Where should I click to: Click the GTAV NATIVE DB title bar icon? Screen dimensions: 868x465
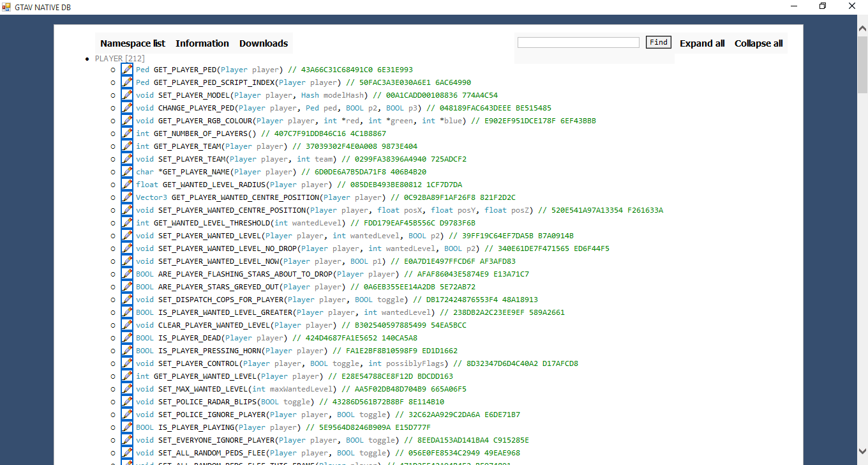(x=6, y=6)
